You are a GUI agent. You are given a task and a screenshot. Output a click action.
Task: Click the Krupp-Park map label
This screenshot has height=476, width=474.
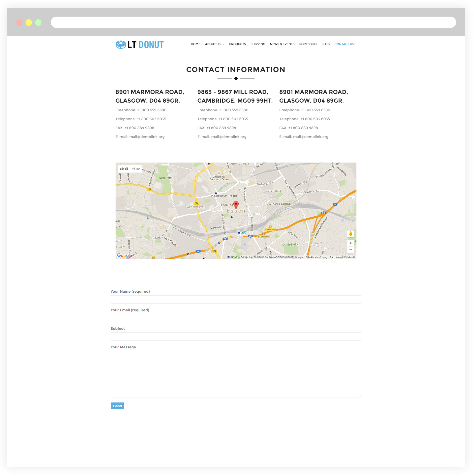coord(165,178)
